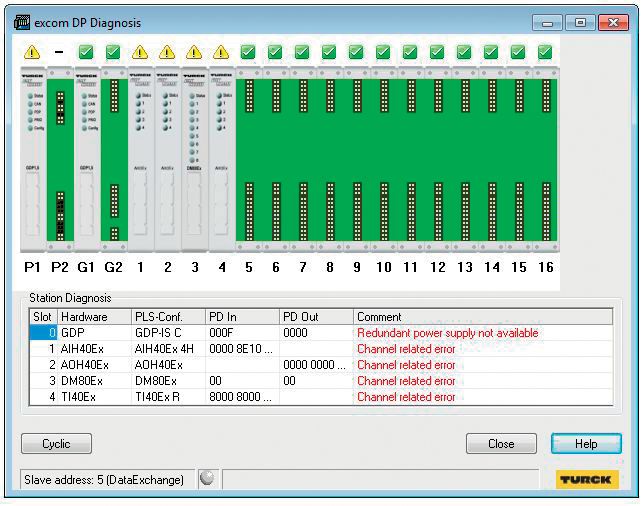Click the green check icon above slot 12
Viewport: 642px width, 506px height.
[437, 52]
